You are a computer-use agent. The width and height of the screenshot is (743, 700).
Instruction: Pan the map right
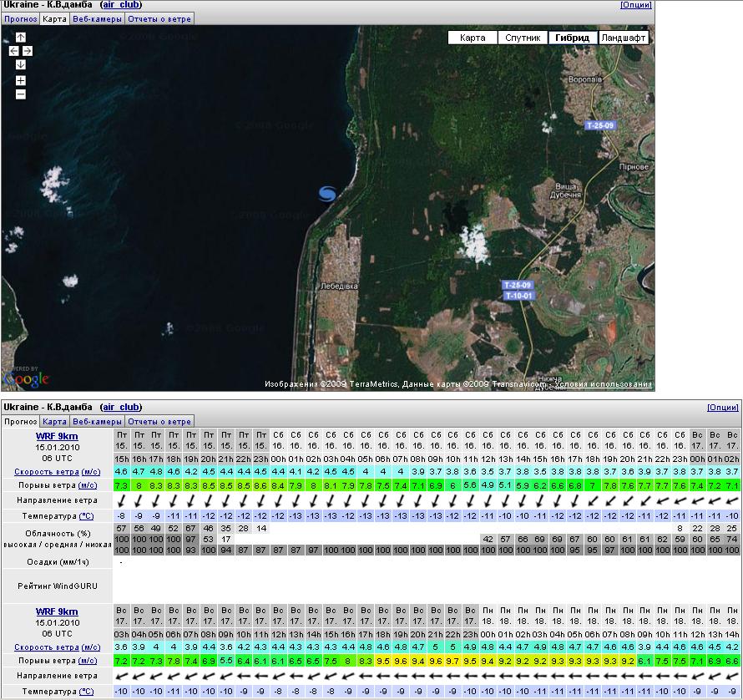28,51
